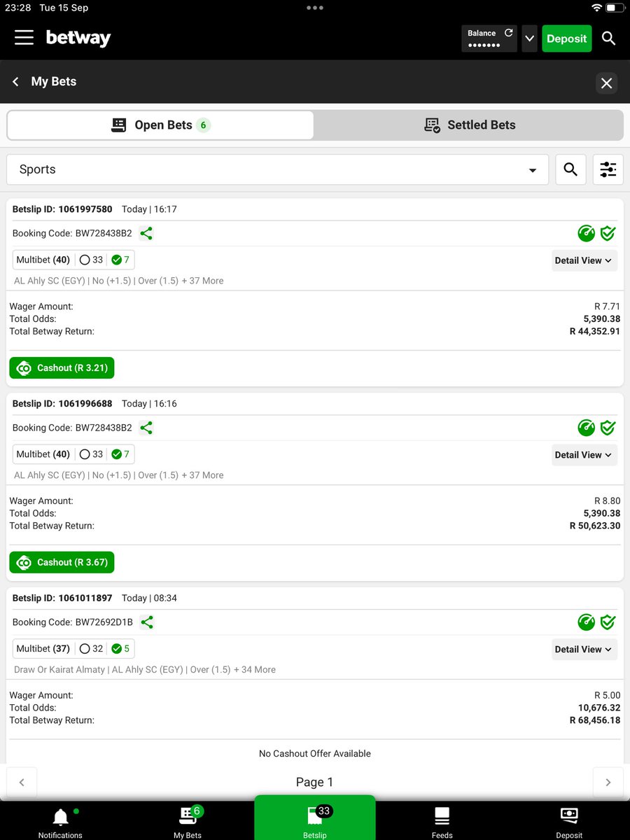
Task: Click the text Betslip ID: 1061996688
Action: coord(62,404)
